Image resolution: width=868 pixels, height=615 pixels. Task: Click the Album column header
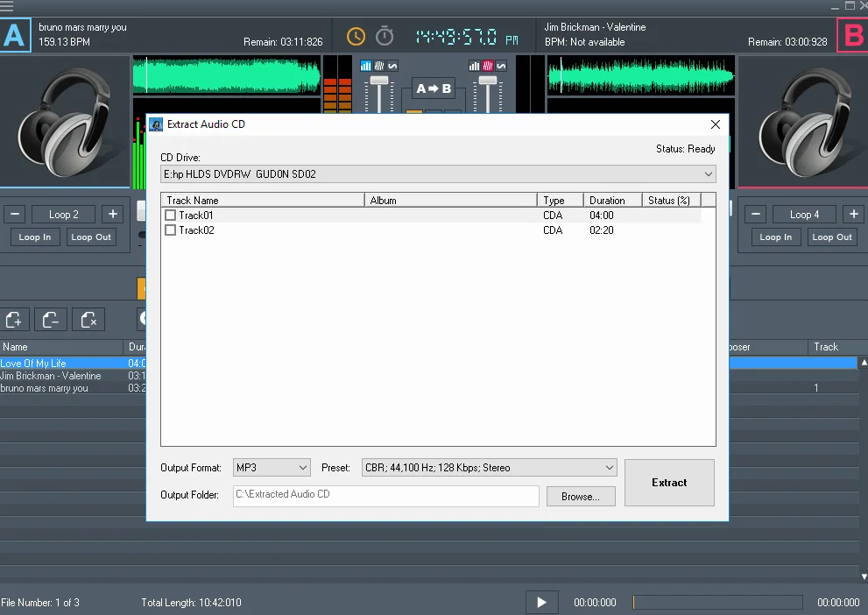coord(450,201)
